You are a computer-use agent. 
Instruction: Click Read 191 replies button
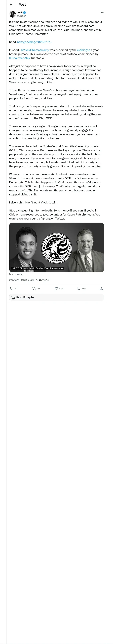point(56,297)
